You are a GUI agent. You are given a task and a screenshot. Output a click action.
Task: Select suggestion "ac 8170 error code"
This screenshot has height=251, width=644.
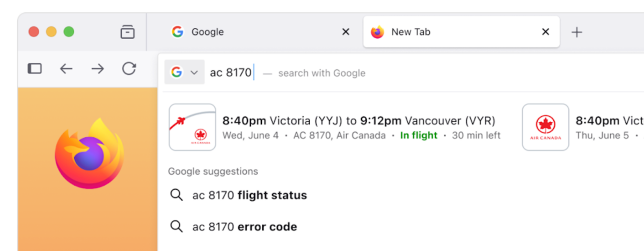coord(245,227)
